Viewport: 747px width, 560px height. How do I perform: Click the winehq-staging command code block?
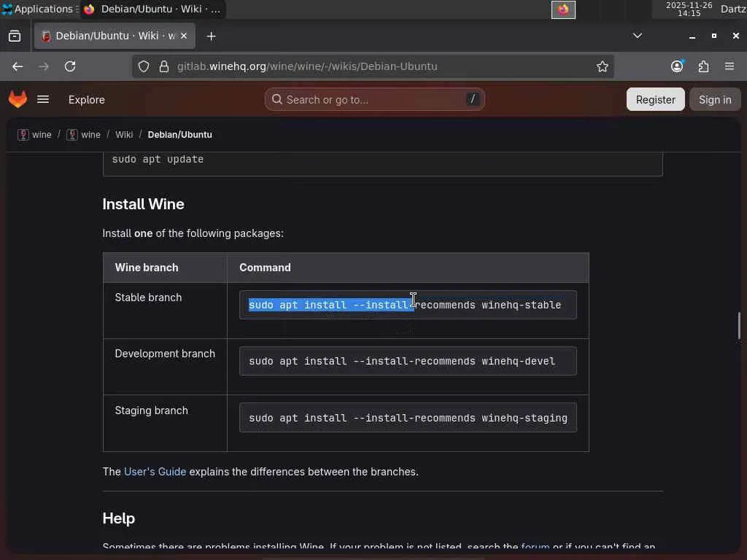[408, 418]
